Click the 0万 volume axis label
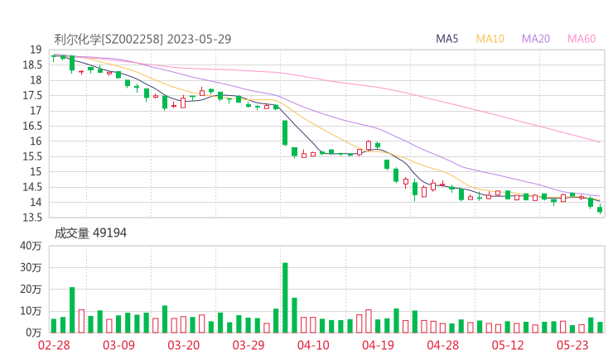This screenshot has width=613, height=364. (34, 333)
